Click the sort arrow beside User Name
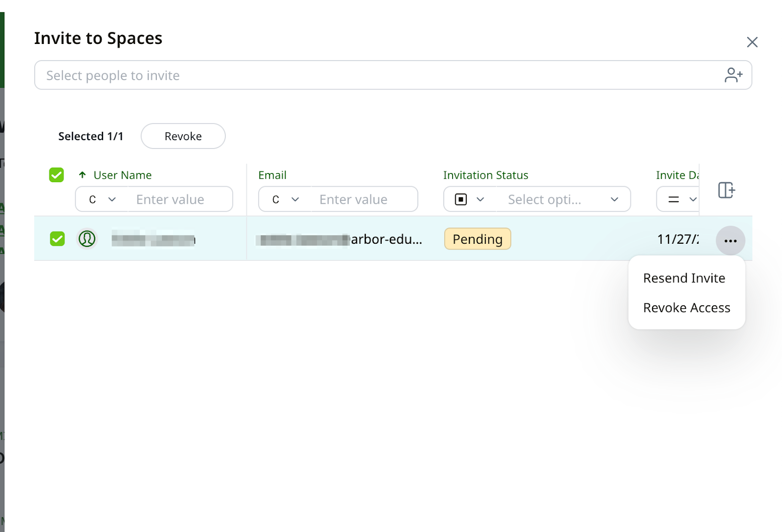Viewport: 782px width, 532px height. 82,175
